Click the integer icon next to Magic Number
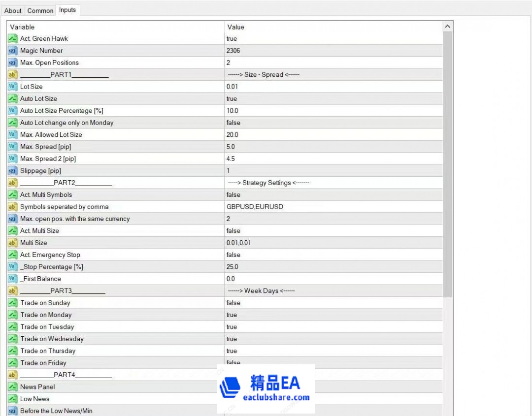 [13, 51]
